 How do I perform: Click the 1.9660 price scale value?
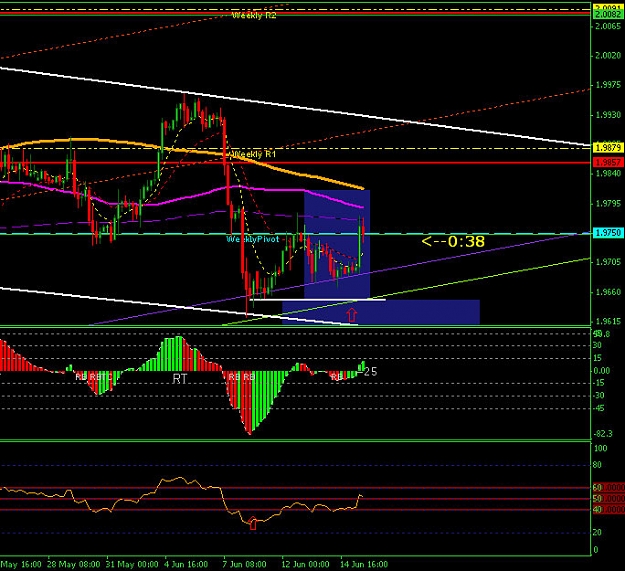[x=608, y=292]
